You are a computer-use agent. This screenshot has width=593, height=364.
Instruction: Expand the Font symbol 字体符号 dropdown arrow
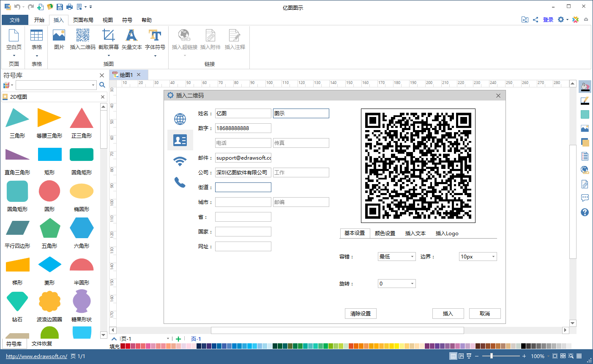pos(155,55)
